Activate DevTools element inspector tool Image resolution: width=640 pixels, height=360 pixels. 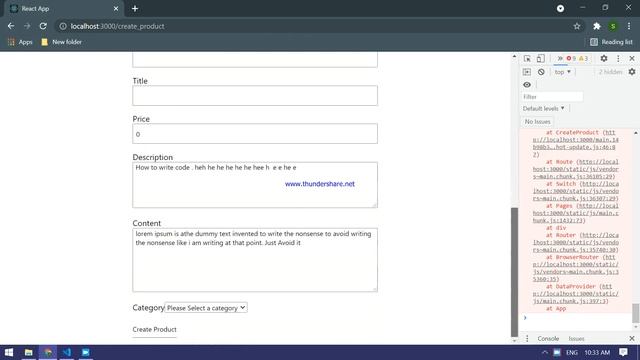click(x=527, y=59)
